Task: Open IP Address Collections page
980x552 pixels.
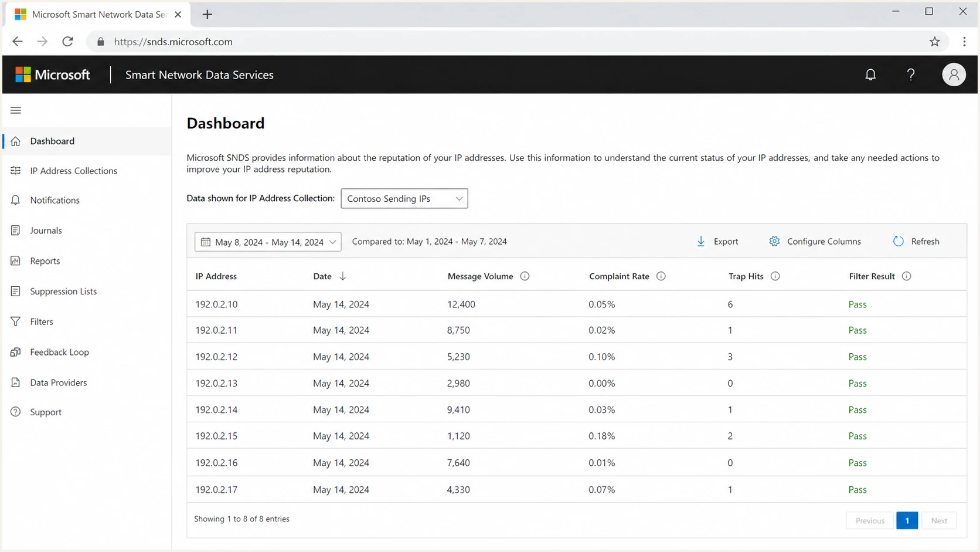Action: pos(74,171)
